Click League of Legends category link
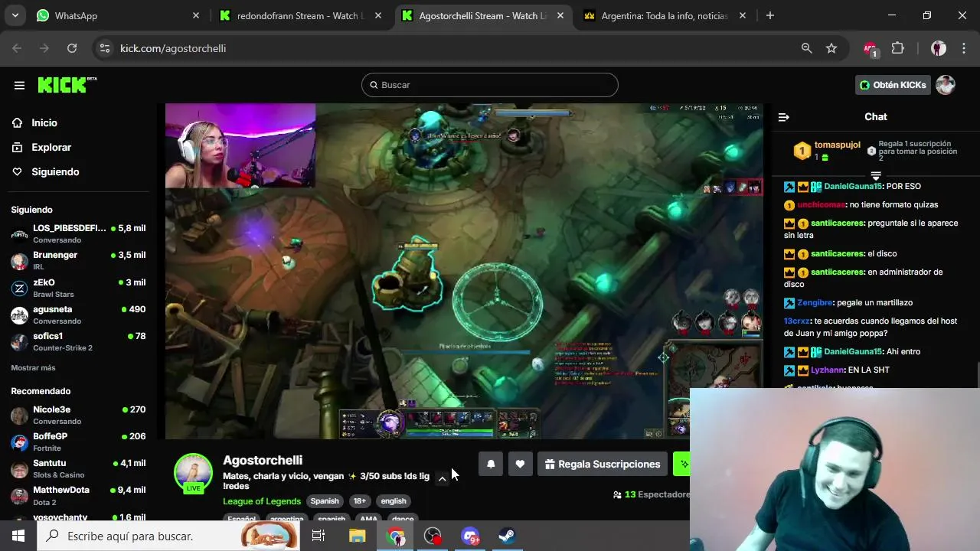This screenshot has height=551, width=980. (262, 501)
